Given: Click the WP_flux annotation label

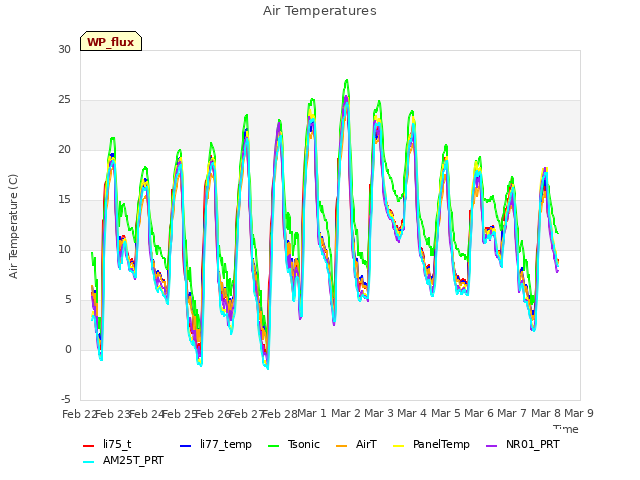Looking at the screenshot, I should tap(111, 42).
